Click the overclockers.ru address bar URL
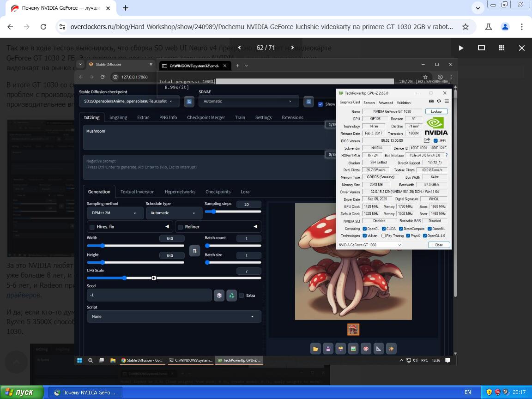532x399 pixels. coord(261,27)
